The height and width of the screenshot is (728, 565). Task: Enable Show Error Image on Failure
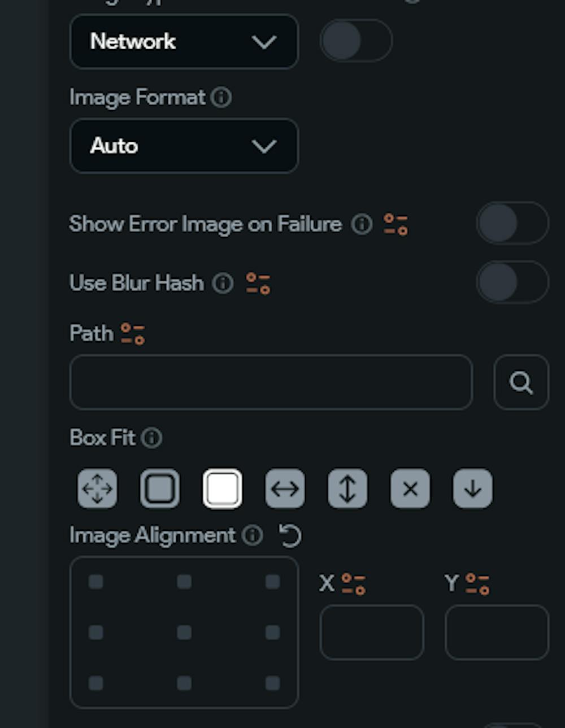click(x=512, y=224)
